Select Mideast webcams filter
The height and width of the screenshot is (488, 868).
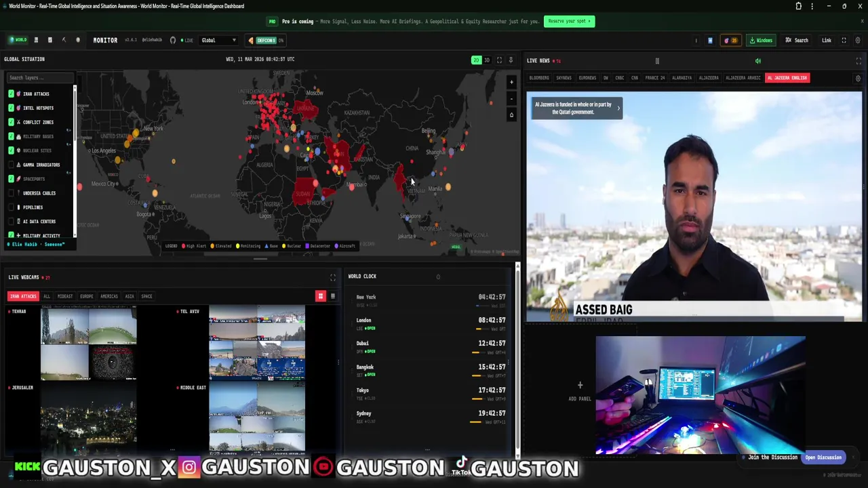[65, 296]
